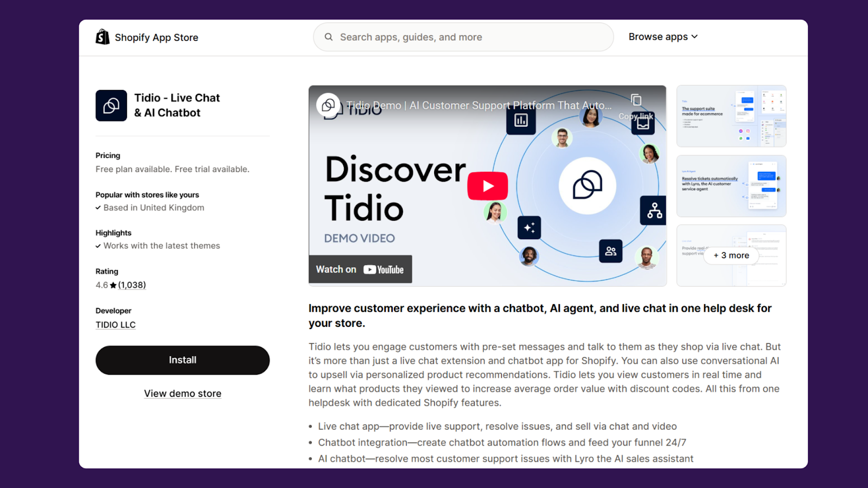The image size is (868, 488).
Task: Click the Watch on YouTube button
Action: (360, 269)
